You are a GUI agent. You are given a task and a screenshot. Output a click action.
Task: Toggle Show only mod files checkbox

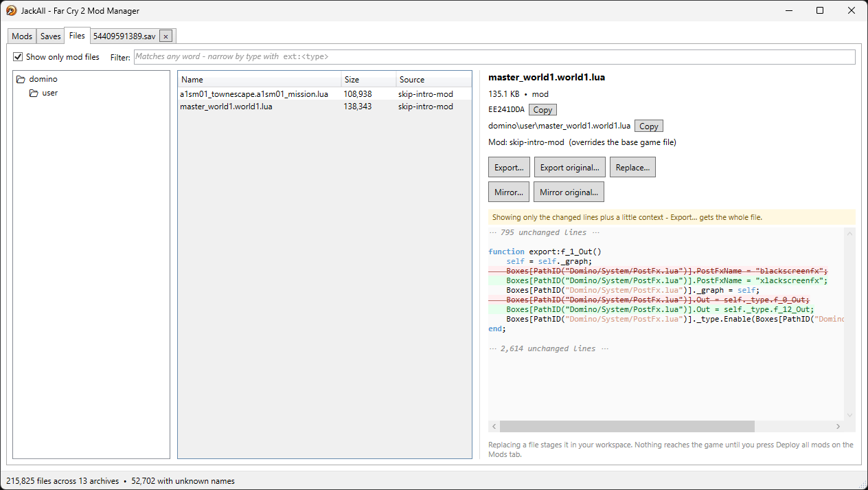pyautogui.click(x=18, y=57)
